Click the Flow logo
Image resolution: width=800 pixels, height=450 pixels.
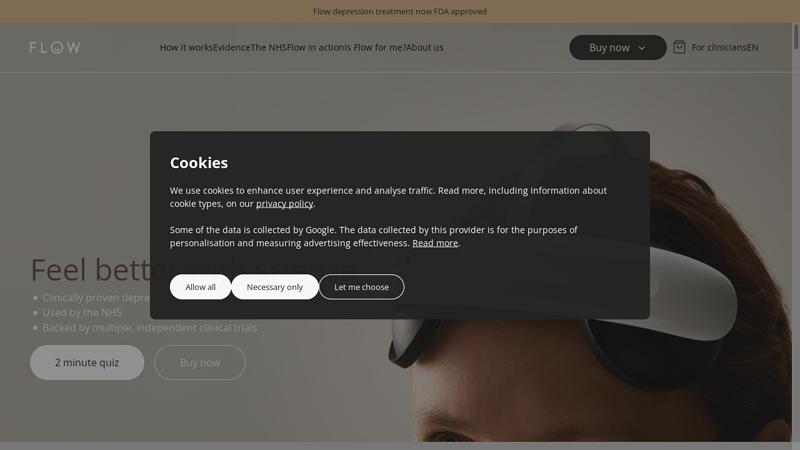[55, 47]
